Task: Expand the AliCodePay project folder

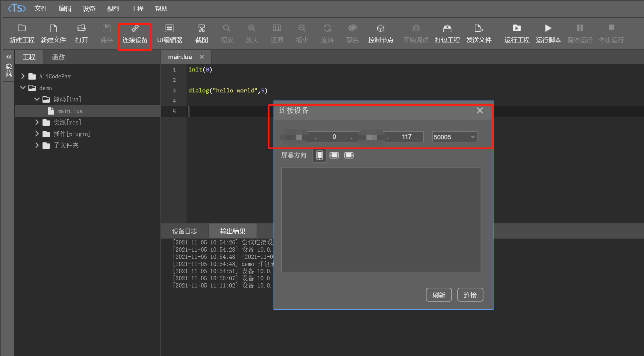Action: point(23,76)
